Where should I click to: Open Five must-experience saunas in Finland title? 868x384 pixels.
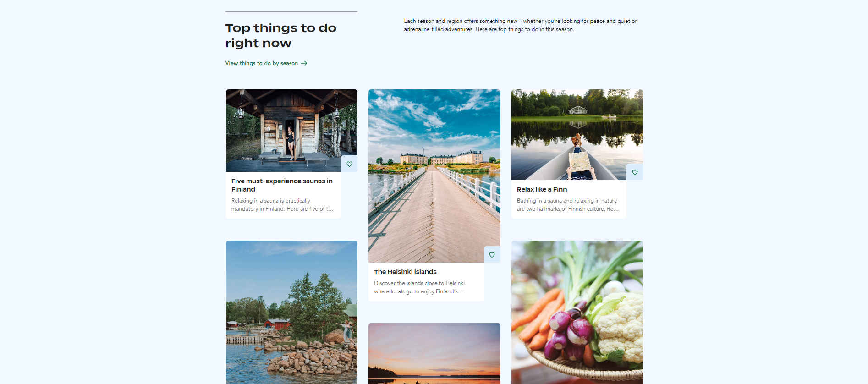click(282, 185)
